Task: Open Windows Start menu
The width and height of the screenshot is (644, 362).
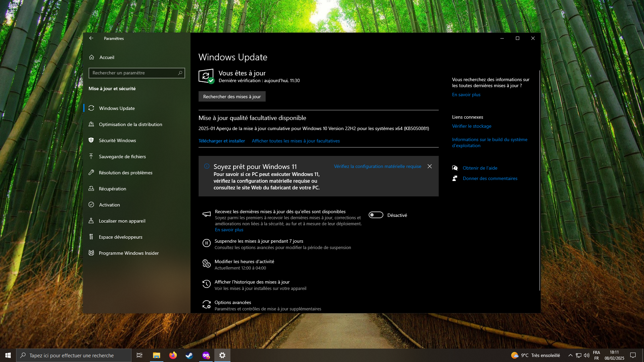Action: [8, 355]
